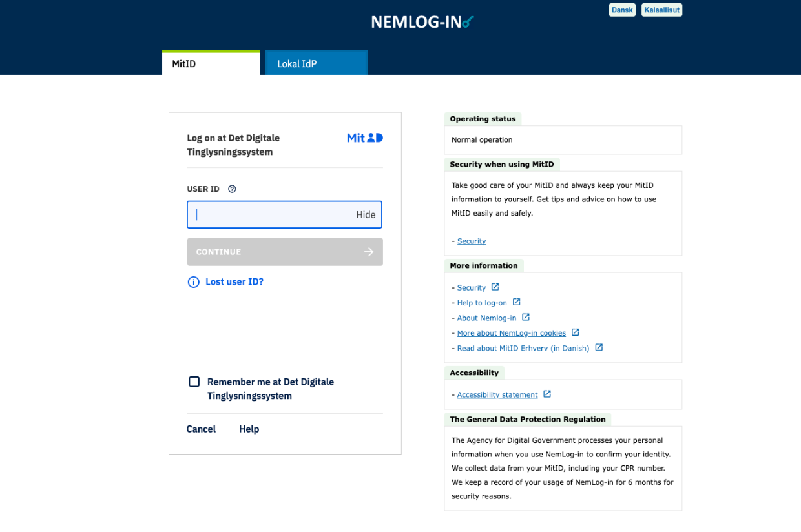This screenshot has width=801, height=532.
Task: Click the Accessibility section heading
Action: click(474, 373)
